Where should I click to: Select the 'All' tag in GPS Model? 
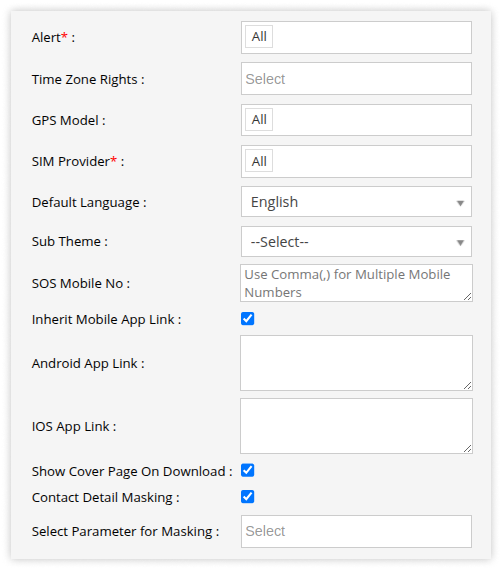coord(259,119)
